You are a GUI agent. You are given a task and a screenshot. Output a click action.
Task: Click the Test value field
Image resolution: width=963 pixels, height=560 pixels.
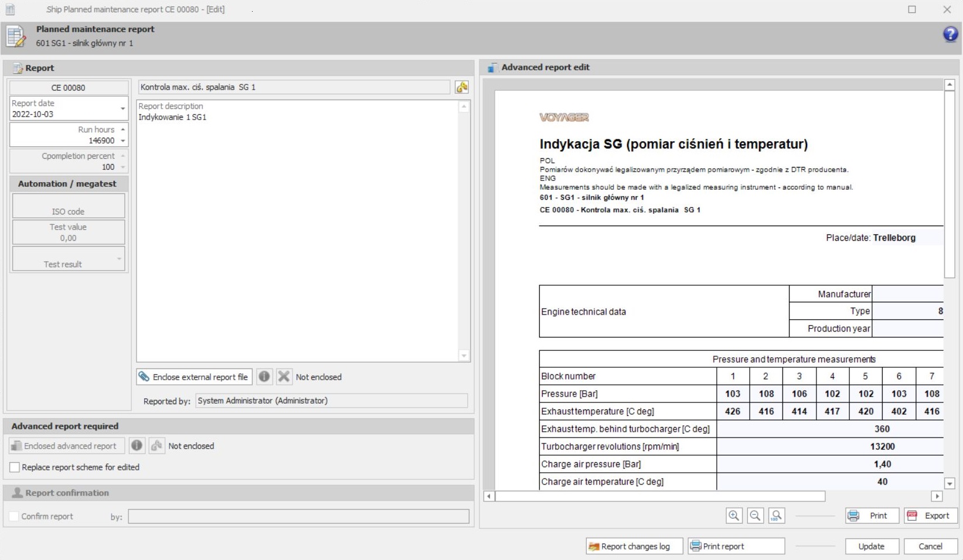(x=69, y=232)
